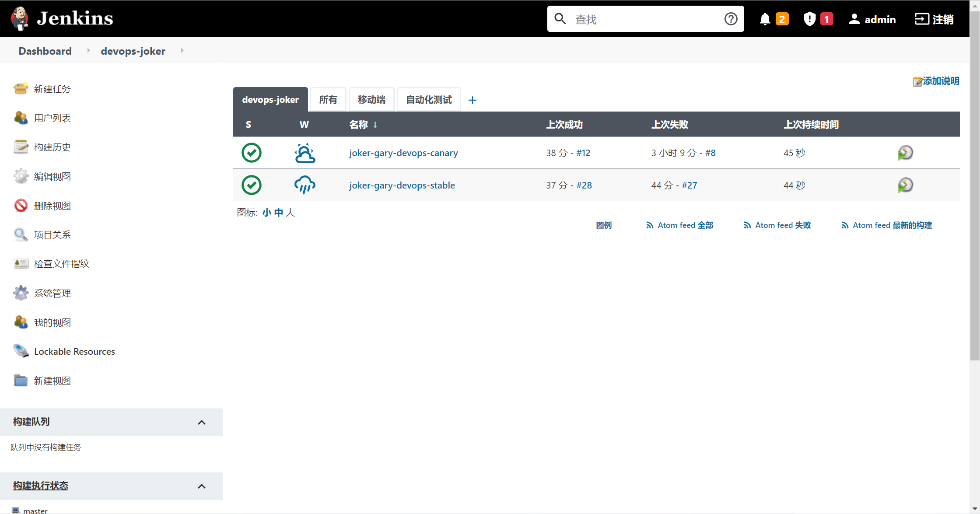Click cloudy weather icon for joker-gary-devops-canary

(304, 153)
